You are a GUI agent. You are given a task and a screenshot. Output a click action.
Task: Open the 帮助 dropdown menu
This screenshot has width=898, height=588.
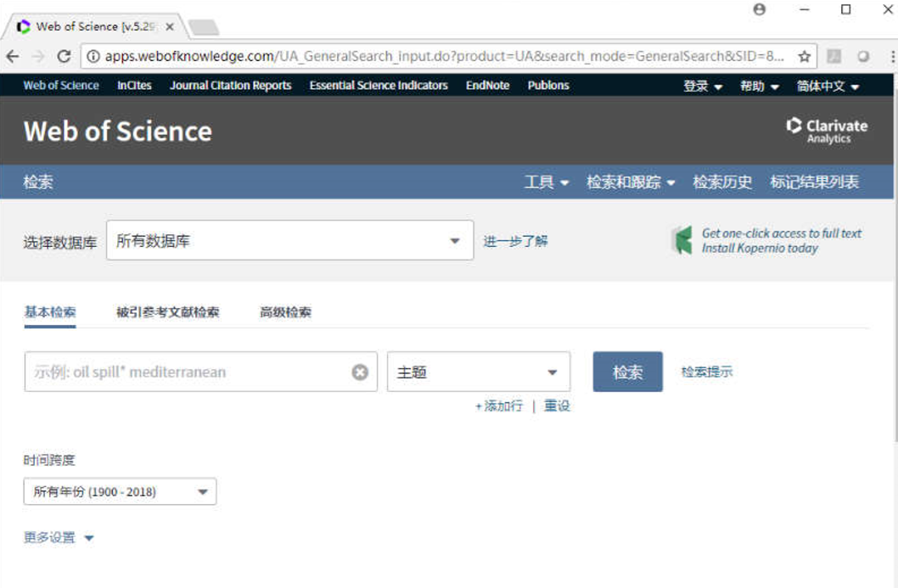(760, 86)
